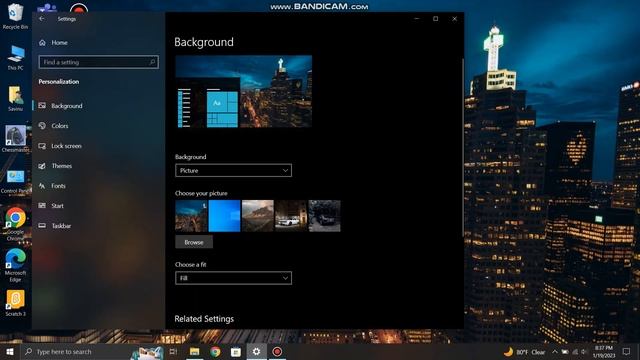The height and width of the screenshot is (360, 640).
Task: Expand the Choose a fit dropdown showing Fill
Action: (233, 278)
